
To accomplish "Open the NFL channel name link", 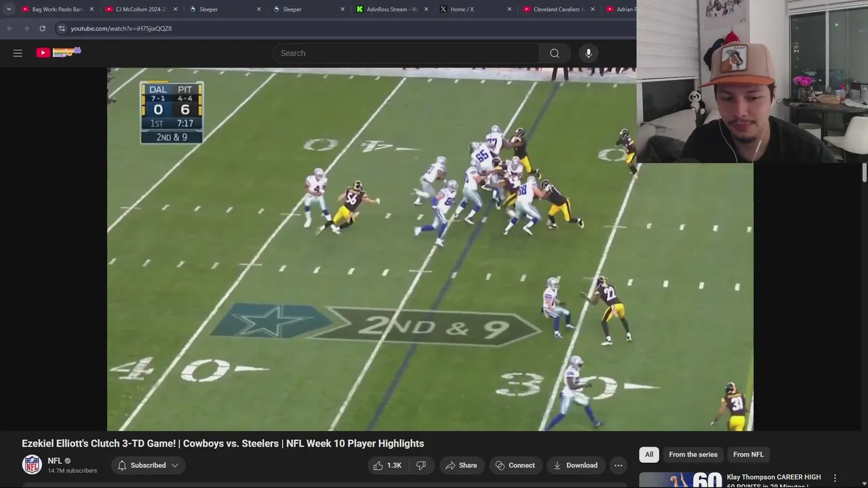I will click(x=55, y=461).
